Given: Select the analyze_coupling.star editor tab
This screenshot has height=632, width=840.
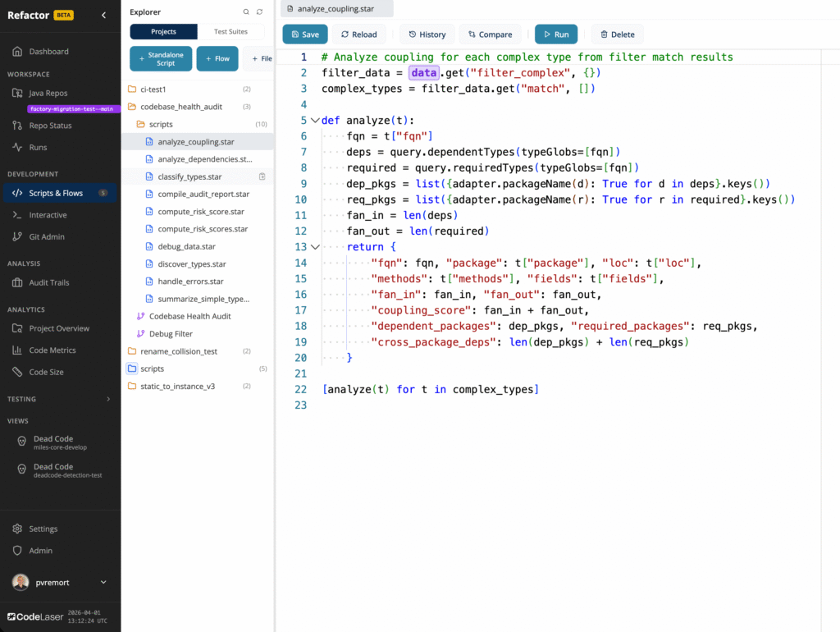Looking at the screenshot, I should tap(336, 9).
